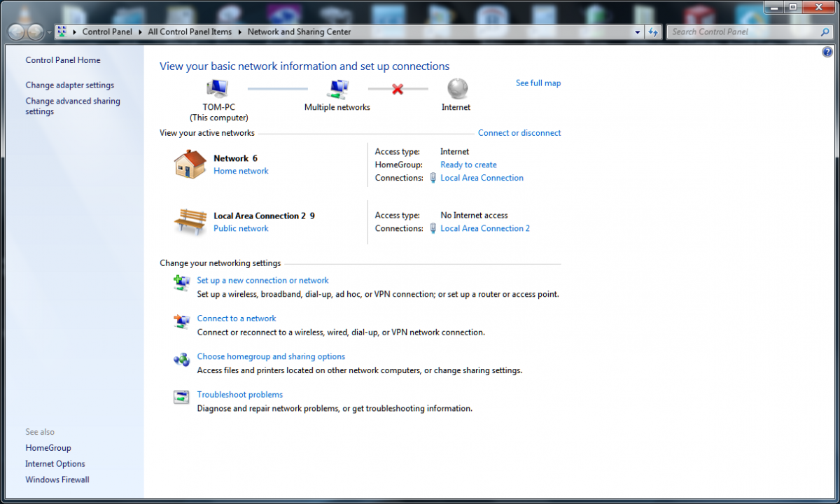Click the Connect to a network icon
840x504 pixels.
[x=181, y=321]
